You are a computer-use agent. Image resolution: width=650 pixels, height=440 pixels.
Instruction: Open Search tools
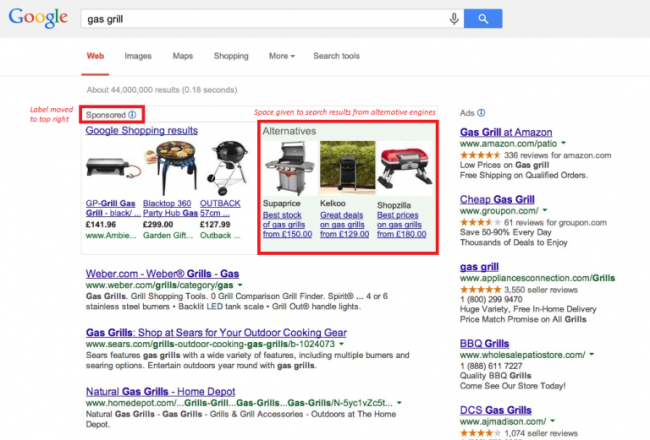tap(336, 56)
